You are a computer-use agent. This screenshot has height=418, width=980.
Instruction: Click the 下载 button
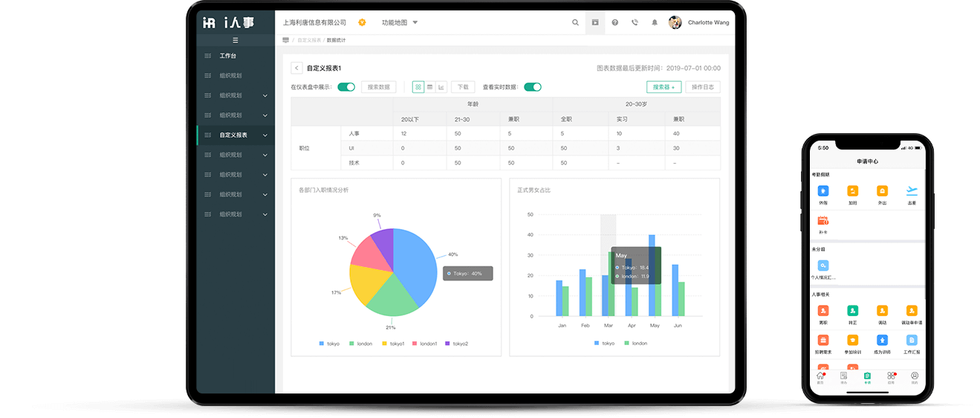pos(464,87)
